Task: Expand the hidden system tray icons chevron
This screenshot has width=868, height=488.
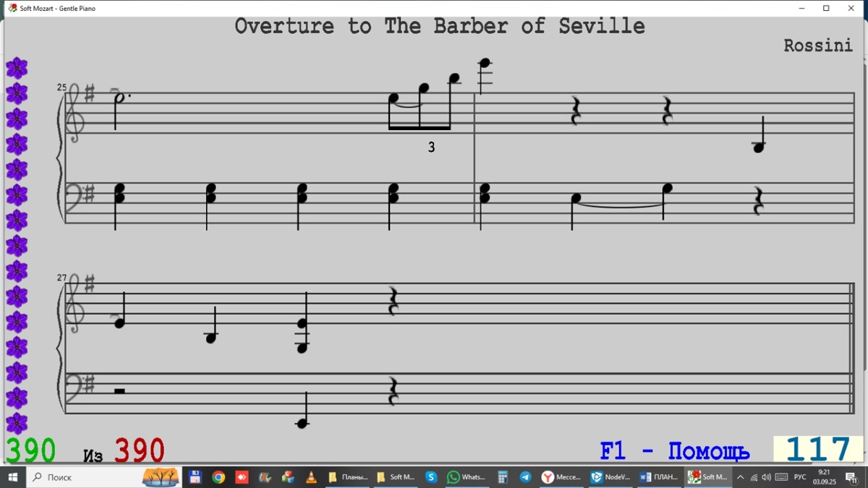Action: (x=740, y=477)
